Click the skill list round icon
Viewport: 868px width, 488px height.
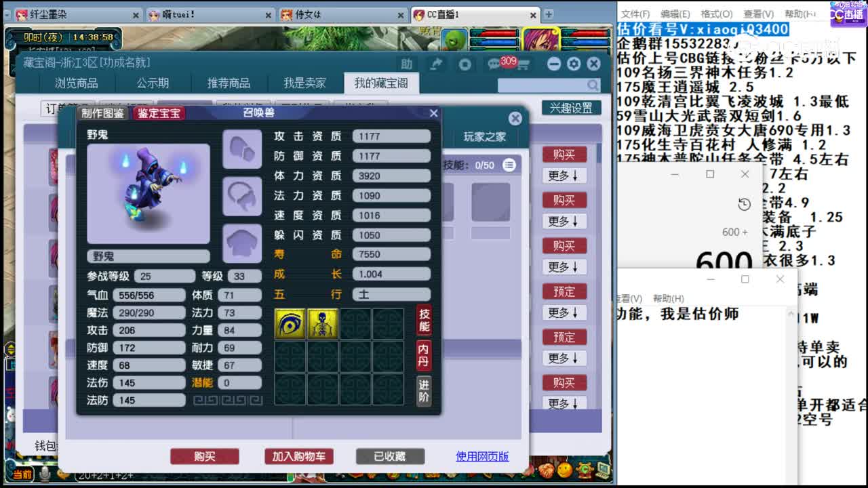click(509, 165)
